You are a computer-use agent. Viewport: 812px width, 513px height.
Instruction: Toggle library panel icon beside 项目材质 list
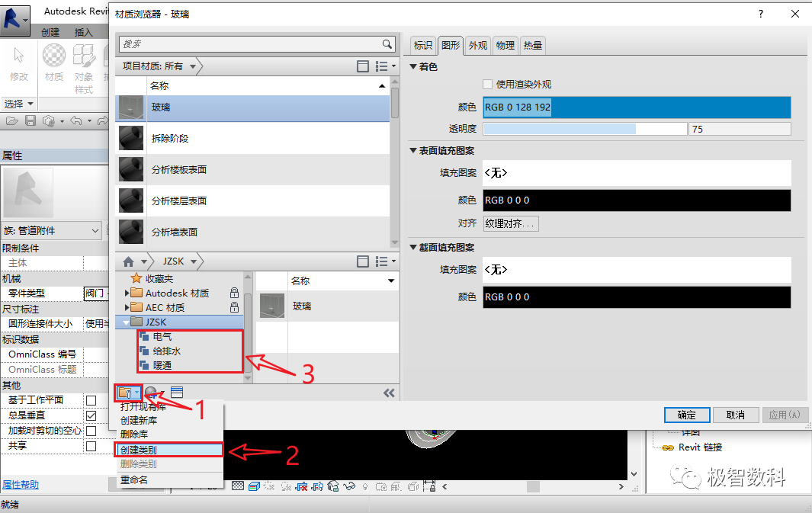363,66
